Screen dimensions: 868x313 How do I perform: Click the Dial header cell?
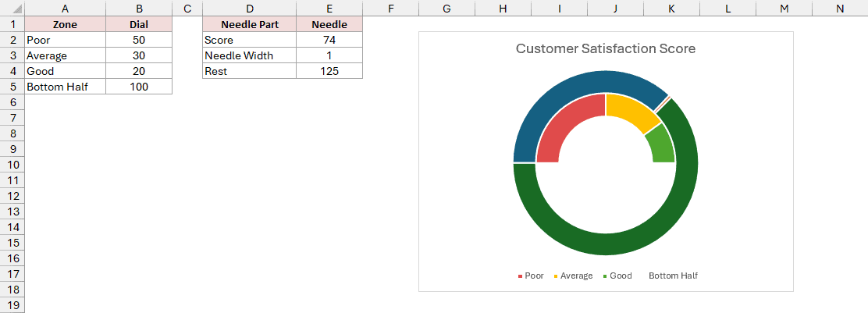pos(139,24)
